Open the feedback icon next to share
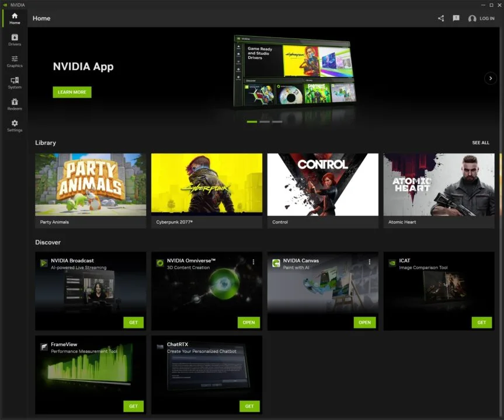Screen dimensions: 504x420 [x=456, y=18]
